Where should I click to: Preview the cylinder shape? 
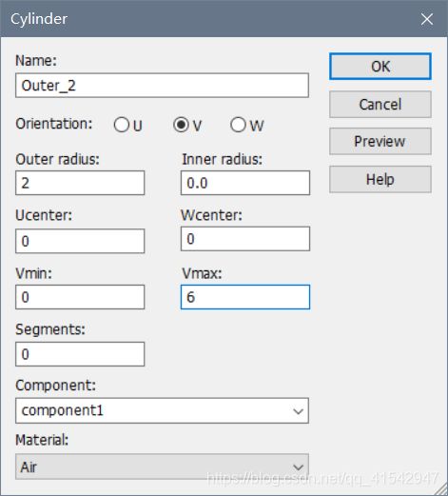tap(380, 142)
